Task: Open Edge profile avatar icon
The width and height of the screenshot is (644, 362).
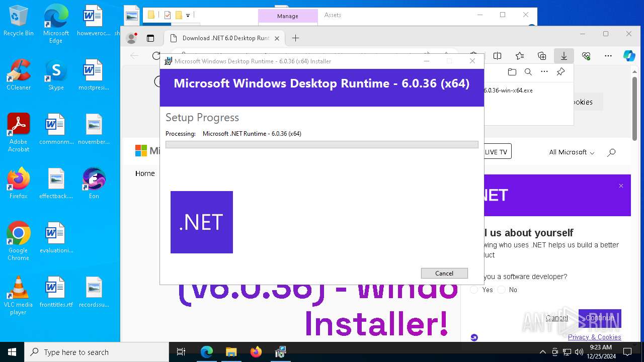Action: [x=131, y=38]
